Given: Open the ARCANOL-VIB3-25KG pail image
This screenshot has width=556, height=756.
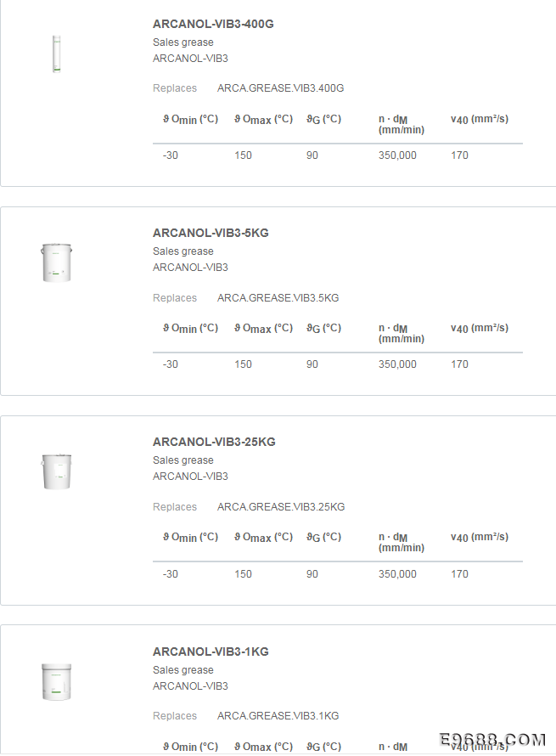Looking at the screenshot, I should 56,471.
